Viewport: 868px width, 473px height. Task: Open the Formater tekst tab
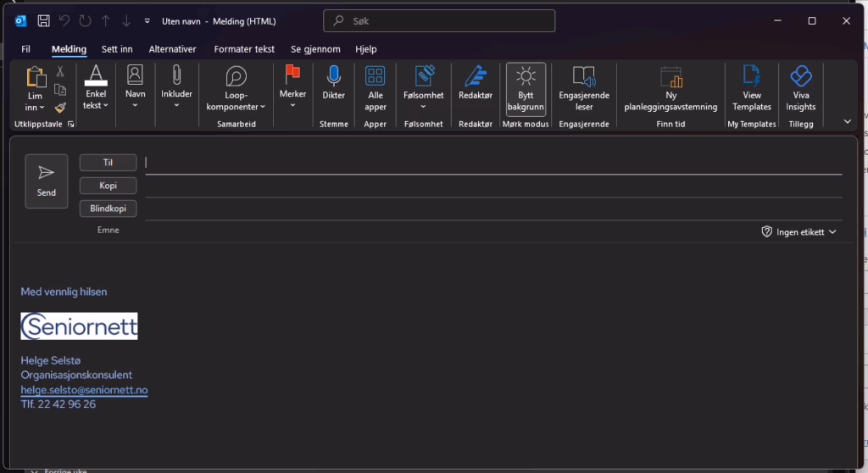(x=244, y=49)
